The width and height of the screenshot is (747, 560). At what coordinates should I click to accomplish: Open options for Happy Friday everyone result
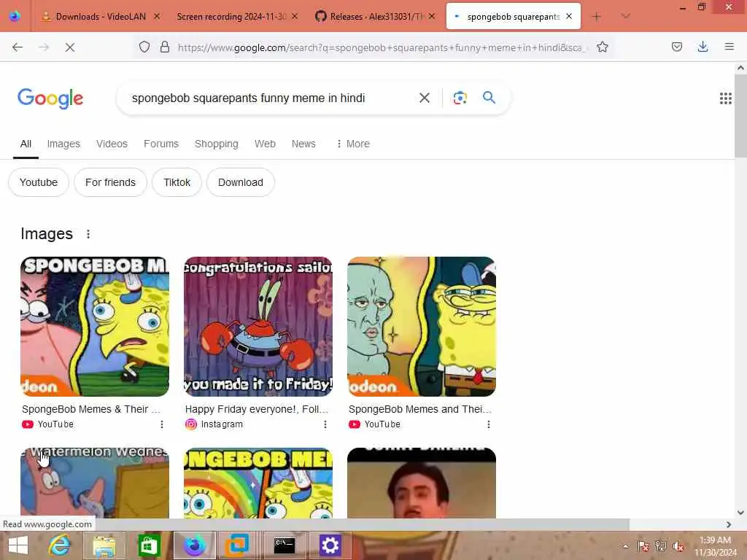[325, 424]
